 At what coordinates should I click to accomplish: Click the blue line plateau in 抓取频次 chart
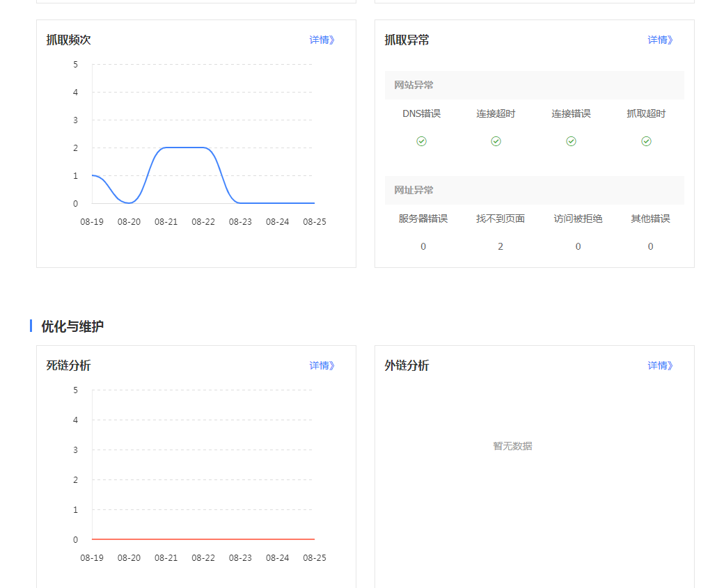(x=184, y=148)
